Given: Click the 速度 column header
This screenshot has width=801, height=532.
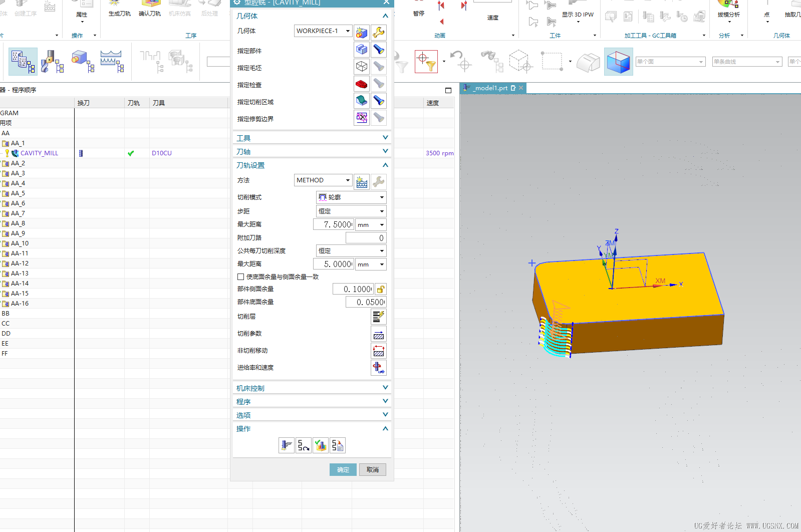Looking at the screenshot, I should click(x=439, y=103).
